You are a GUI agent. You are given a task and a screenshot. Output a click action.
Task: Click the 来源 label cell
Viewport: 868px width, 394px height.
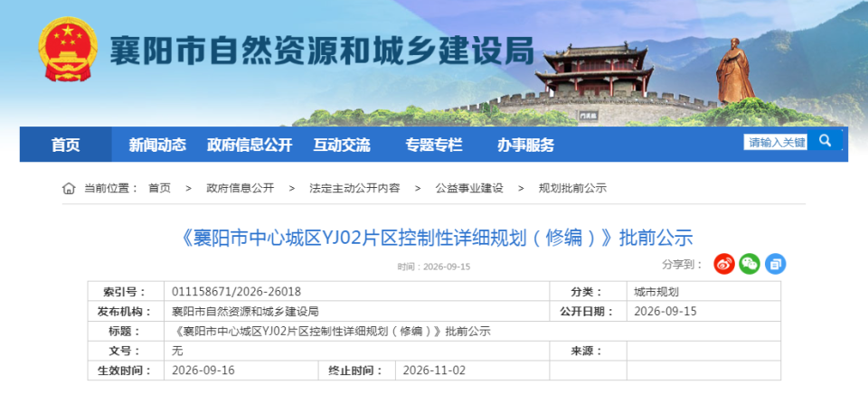pos(589,351)
